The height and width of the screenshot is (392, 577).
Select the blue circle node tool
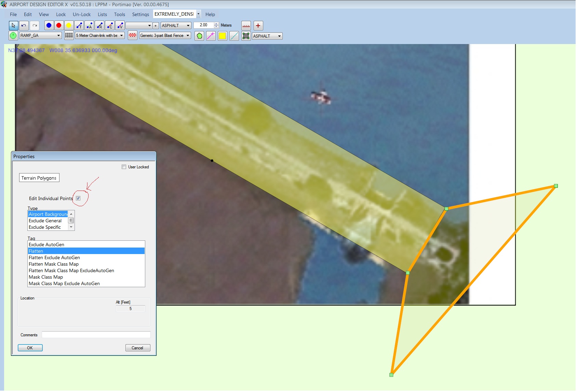[x=49, y=26]
